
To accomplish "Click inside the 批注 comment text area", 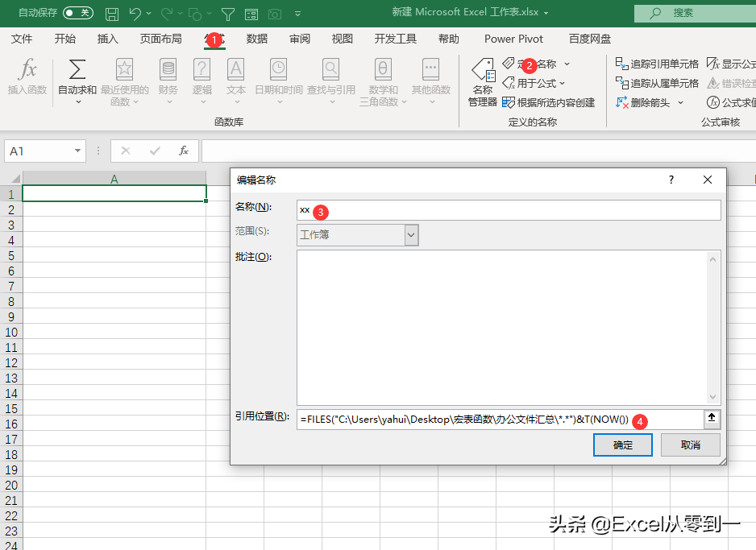I will click(x=501, y=328).
